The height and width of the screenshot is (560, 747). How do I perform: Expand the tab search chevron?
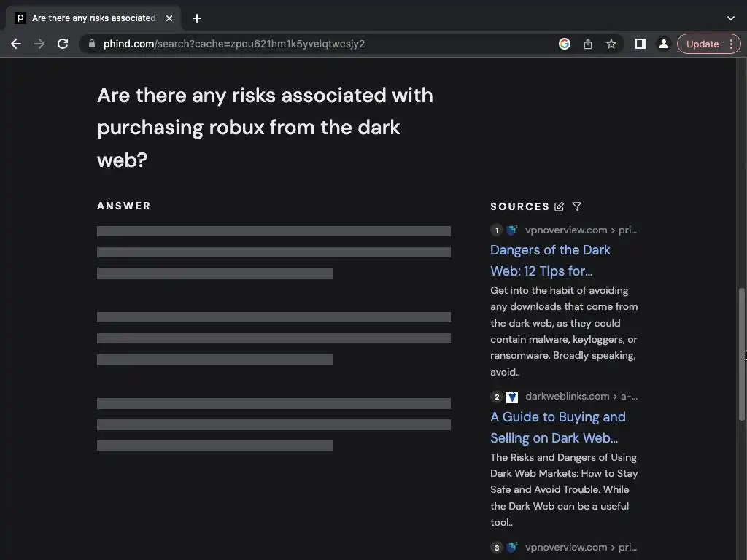731,18
